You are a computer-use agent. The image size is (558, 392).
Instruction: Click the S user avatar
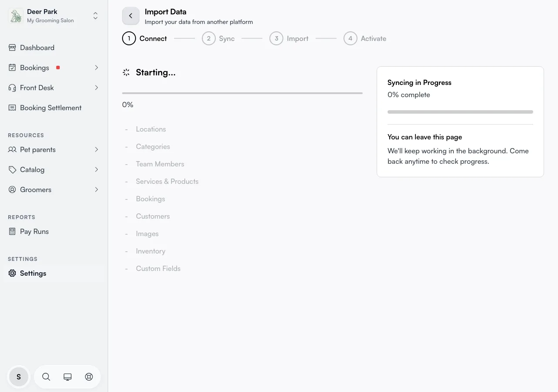[x=19, y=377]
